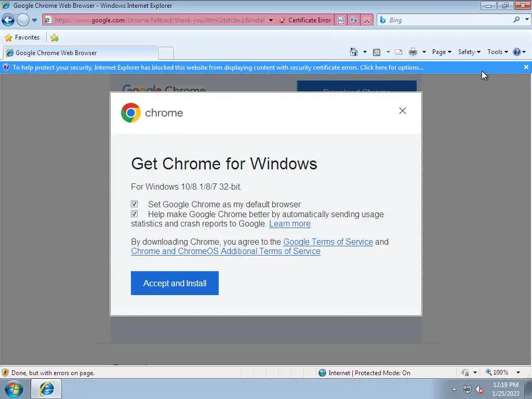Viewport: 532px width, 399px height.
Task: Click the errors on page status icon
Action: click(x=5, y=373)
